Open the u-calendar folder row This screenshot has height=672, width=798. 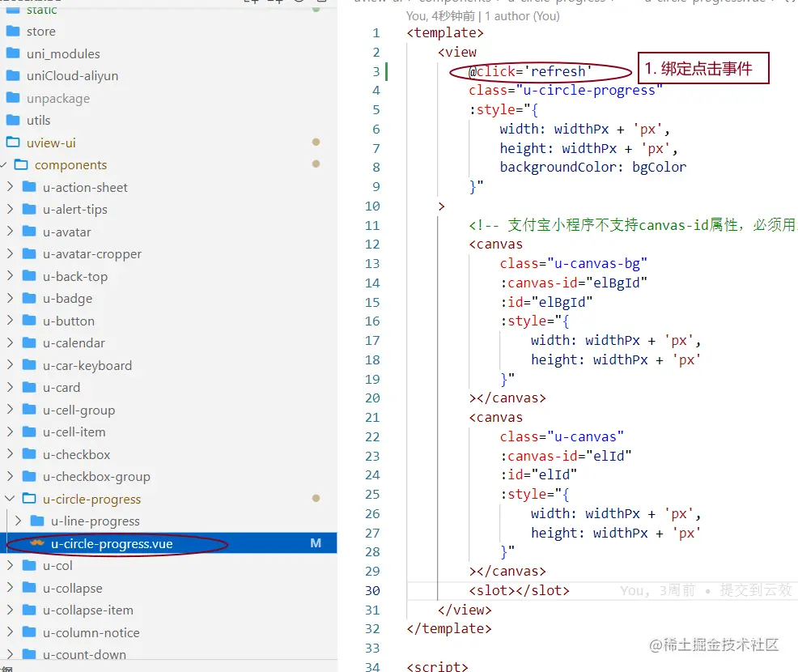pos(168,343)
